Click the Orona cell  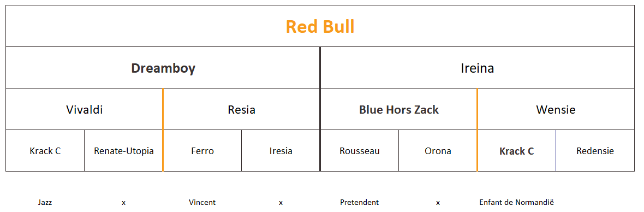coord(438,151)
